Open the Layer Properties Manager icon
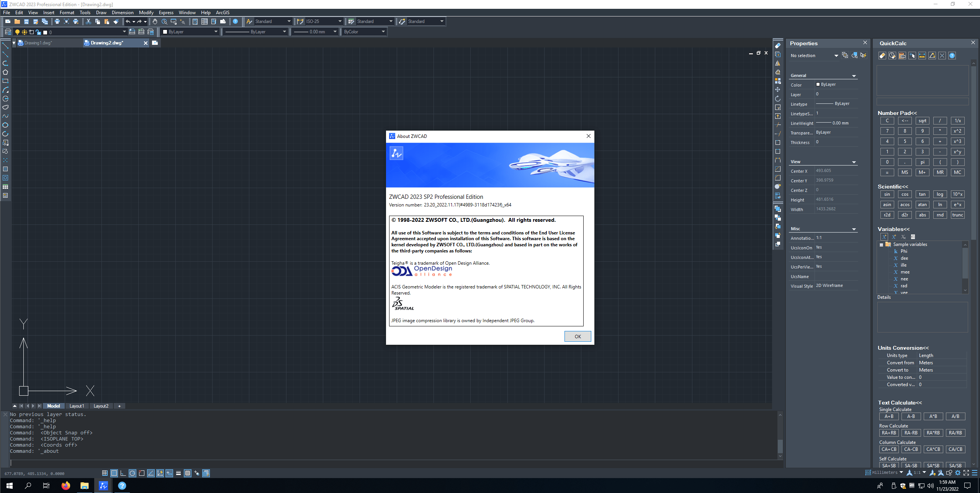Viewport: 980px width, 493px height. click(8, 32)
